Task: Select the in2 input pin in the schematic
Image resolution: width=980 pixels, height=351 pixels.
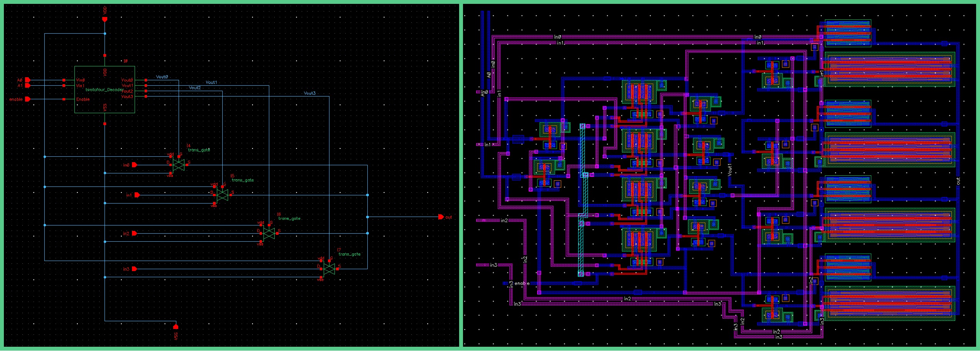Action: click(x=134, y=233)
